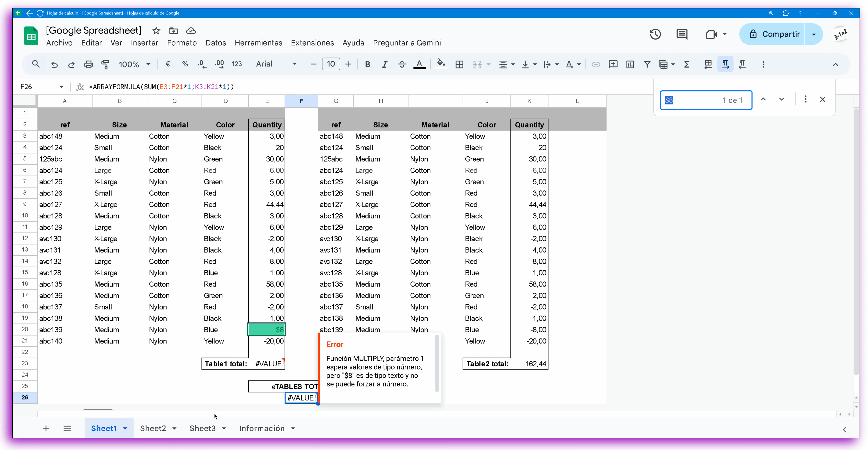Open the Formato menu
This screenshot has width=868, height=450.
(182, 43)
